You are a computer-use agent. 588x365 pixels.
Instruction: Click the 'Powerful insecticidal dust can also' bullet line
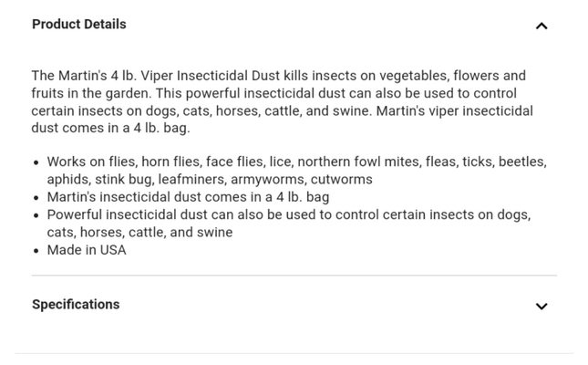289,214
